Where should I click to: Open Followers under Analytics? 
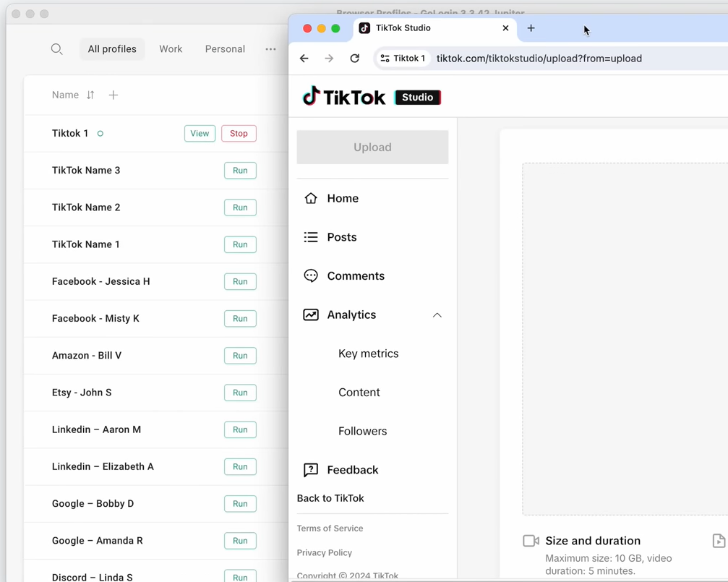(x=363, y=431)
